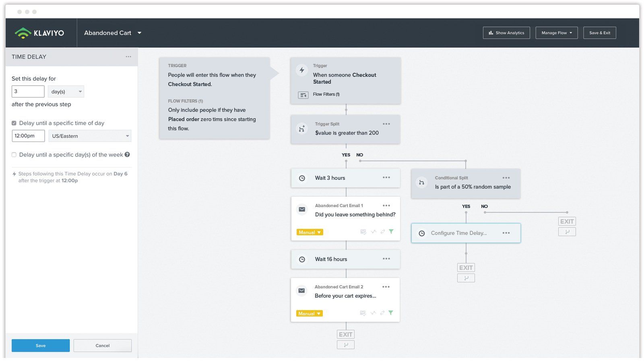Open the Manage Flow menu
The image size is (644, 362).
(556, 33)
